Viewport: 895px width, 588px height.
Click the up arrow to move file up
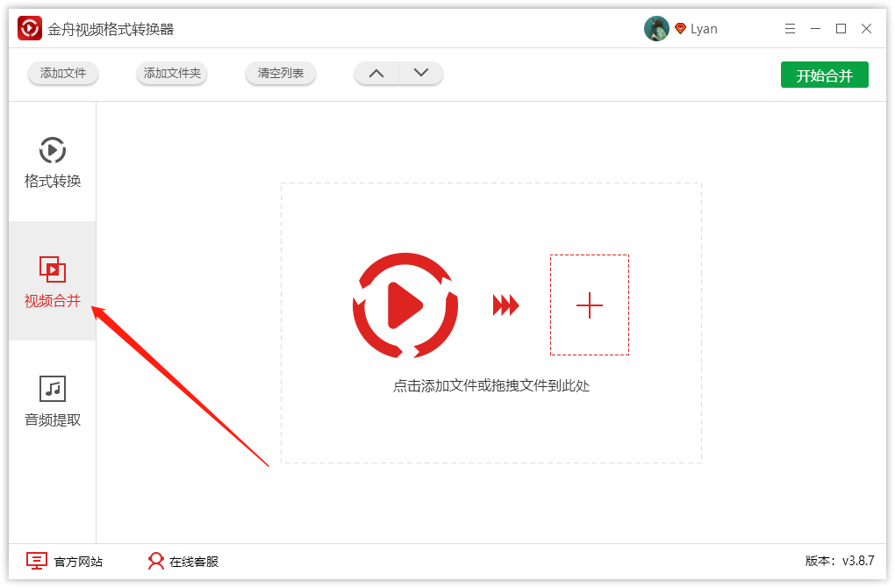tap(376, 74)
